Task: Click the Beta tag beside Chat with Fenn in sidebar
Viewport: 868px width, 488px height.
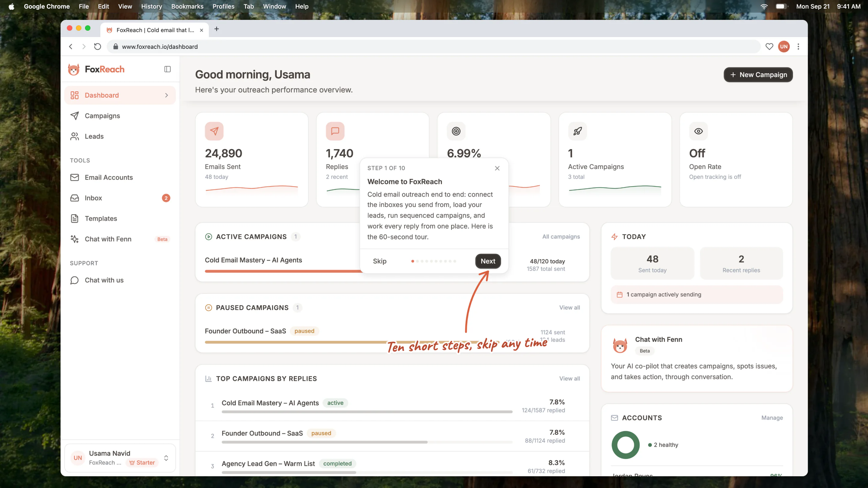Action: 162,239
